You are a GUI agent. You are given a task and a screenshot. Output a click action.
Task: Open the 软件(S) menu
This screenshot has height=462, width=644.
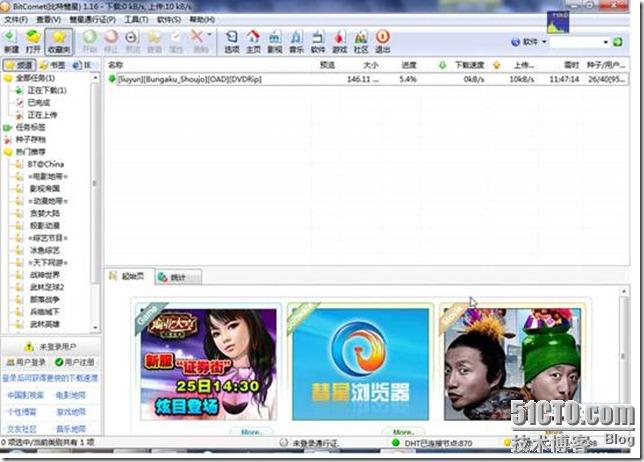coord(169,20)
